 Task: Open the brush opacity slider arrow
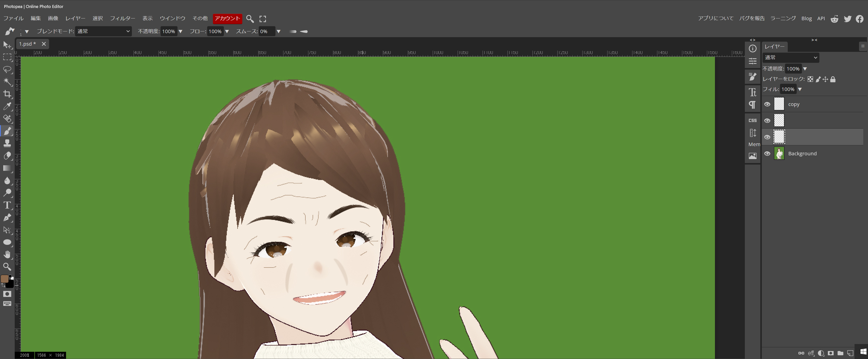click(x=181, y=31)
